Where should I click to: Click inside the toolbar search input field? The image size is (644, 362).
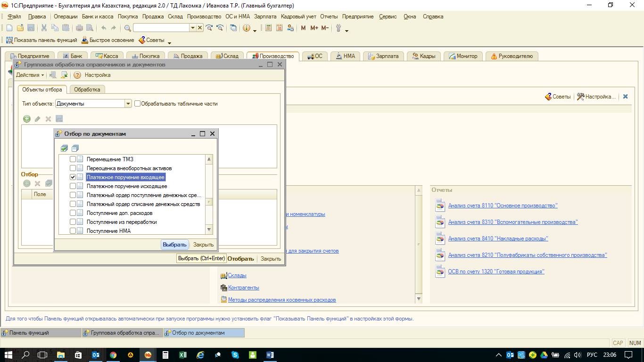pos(161,28)
